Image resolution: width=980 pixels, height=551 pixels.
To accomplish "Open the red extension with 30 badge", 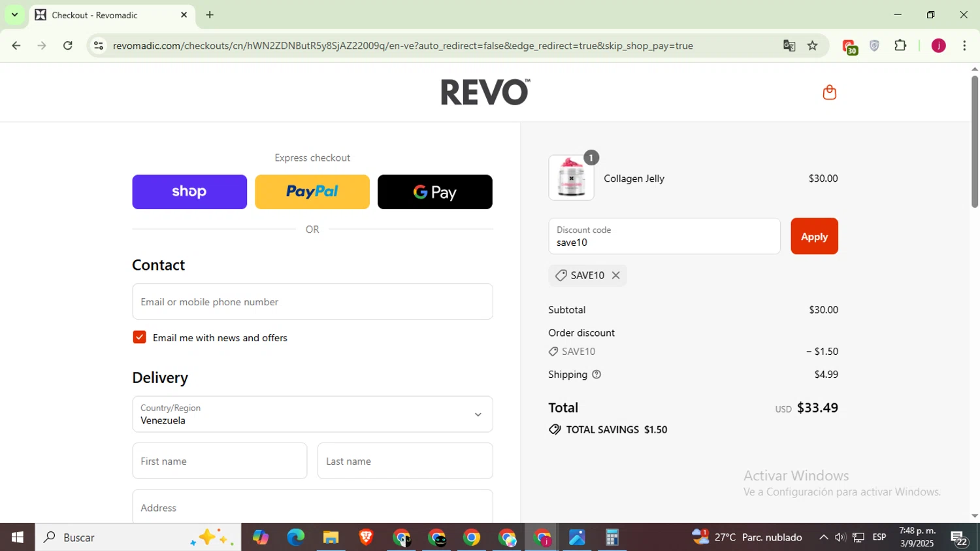I will point(849,46).
